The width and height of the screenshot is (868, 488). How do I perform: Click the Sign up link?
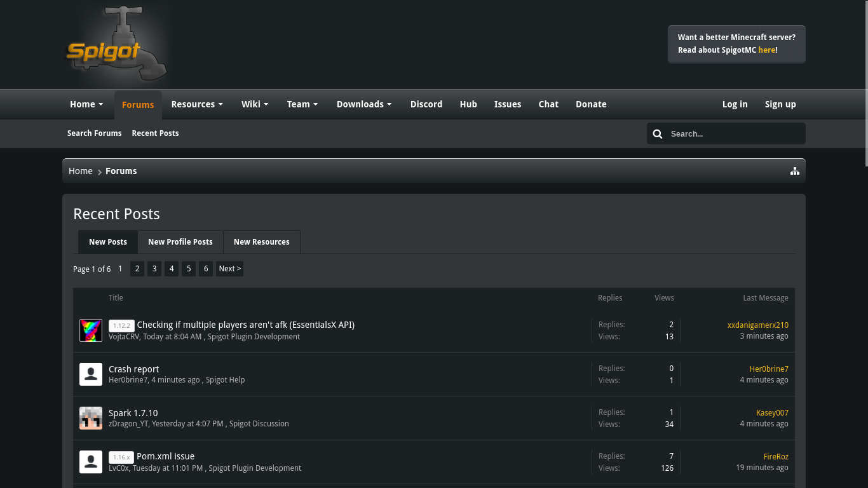click(x=780, y=104)
